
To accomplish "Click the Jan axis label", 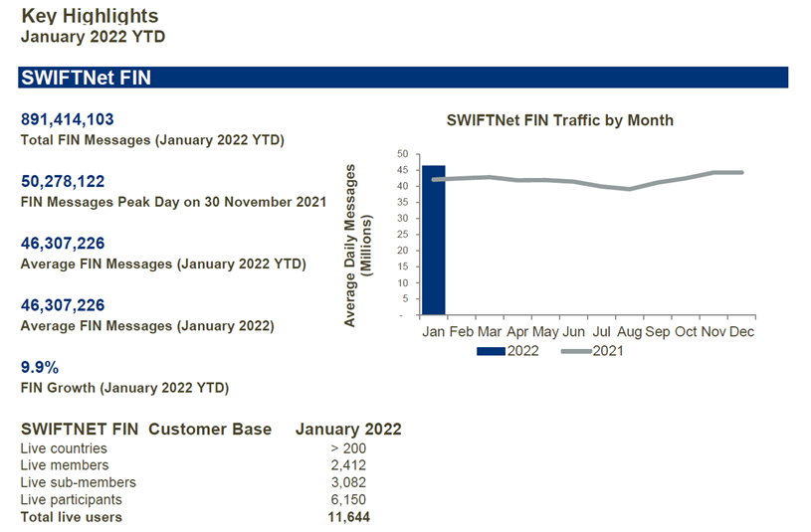I will (434, 331).
